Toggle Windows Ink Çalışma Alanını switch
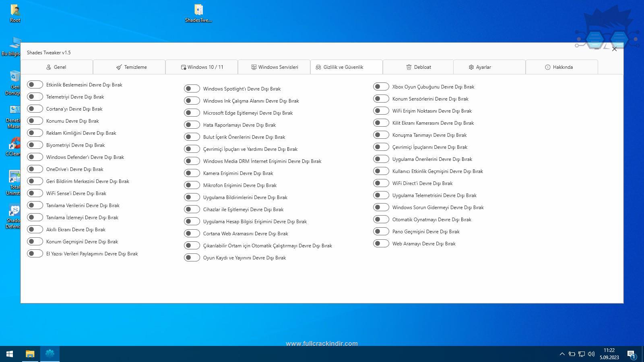The height and width of the screenshot is (362, 644). (192, 101)
